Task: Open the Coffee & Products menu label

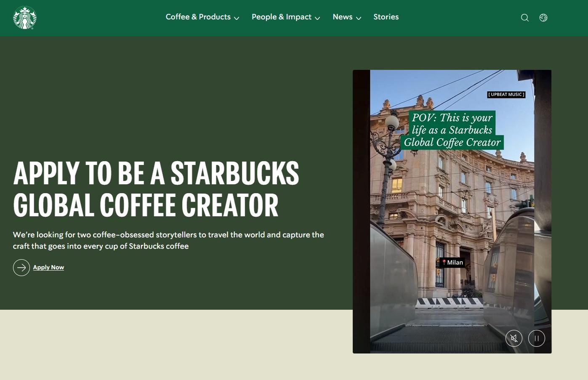Action: pyautogui.click(x=198, y=17)
